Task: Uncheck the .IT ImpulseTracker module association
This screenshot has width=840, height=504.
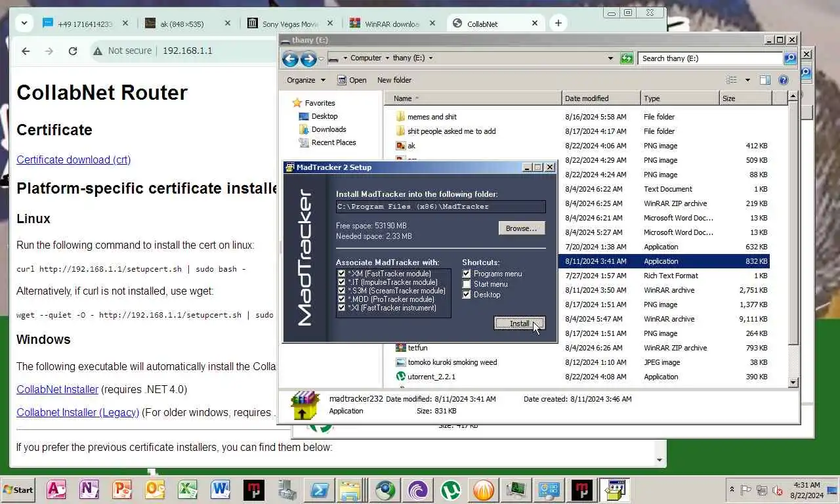Action: 341,282
